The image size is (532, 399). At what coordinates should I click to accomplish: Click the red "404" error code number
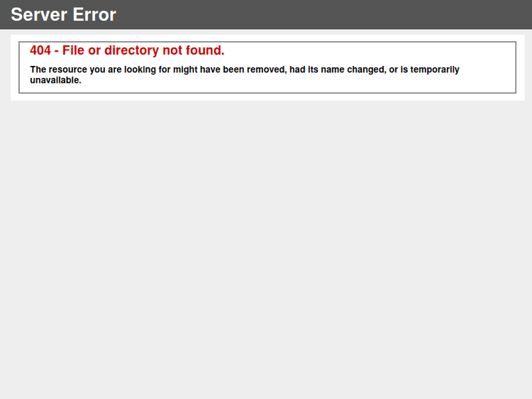click(x=40, y=50)
